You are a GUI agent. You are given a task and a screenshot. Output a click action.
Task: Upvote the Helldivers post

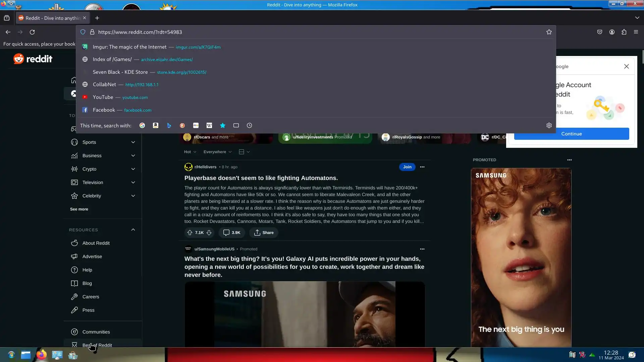[x=190, y=233]
